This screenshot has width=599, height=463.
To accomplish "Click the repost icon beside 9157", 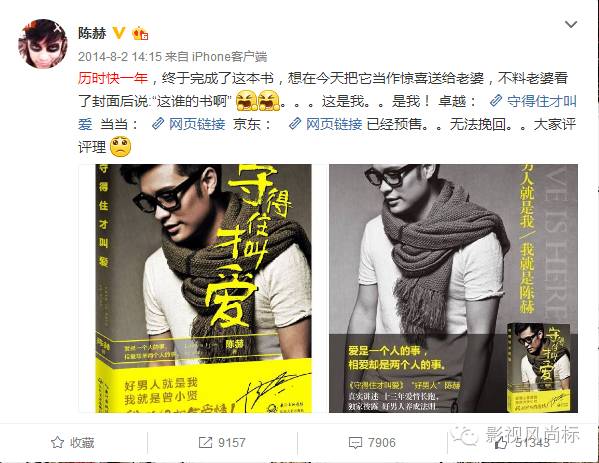I will (205, 443).
